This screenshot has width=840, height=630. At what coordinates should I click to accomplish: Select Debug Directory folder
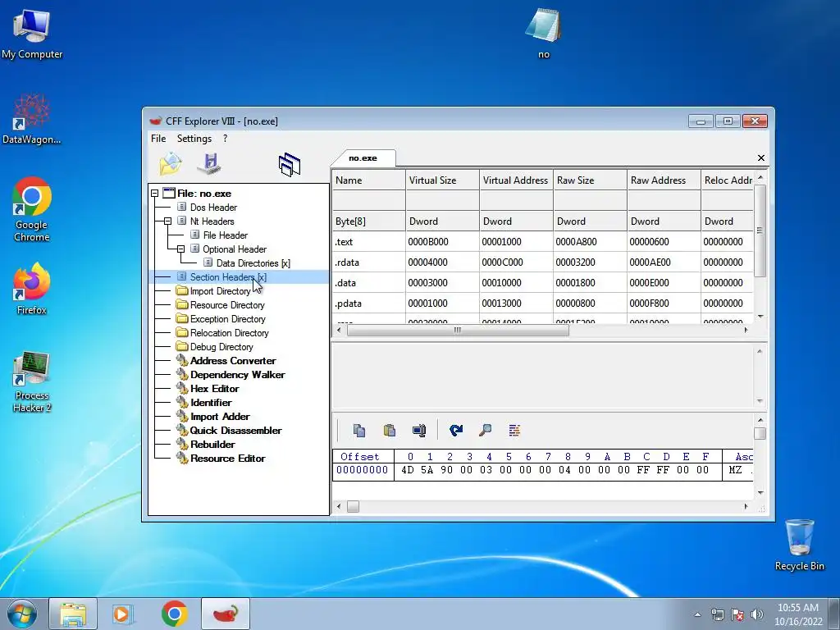point(221,347)
